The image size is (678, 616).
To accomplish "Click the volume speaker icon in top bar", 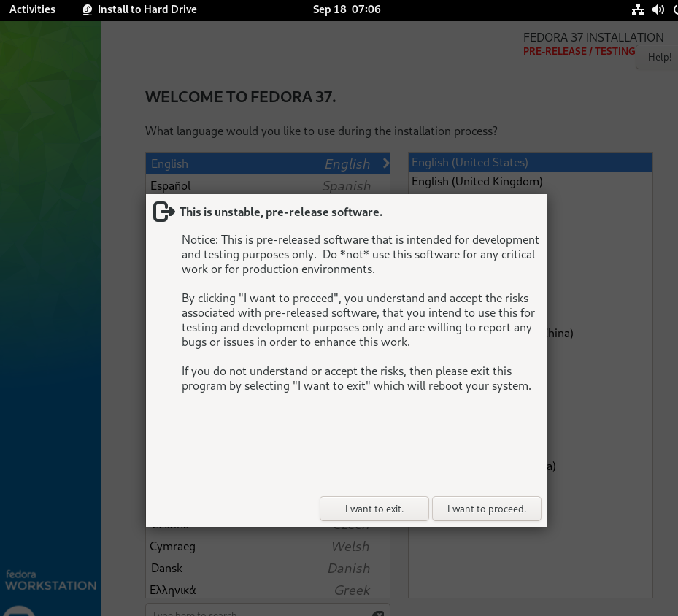I will pyautogui.click(x=658, y=9).
